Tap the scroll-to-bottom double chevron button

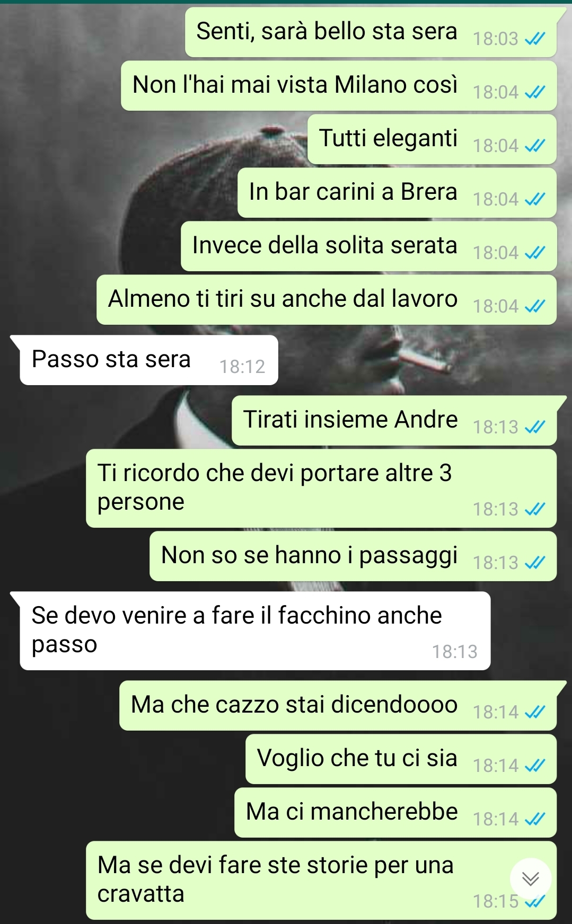click(x=531, y=879)
